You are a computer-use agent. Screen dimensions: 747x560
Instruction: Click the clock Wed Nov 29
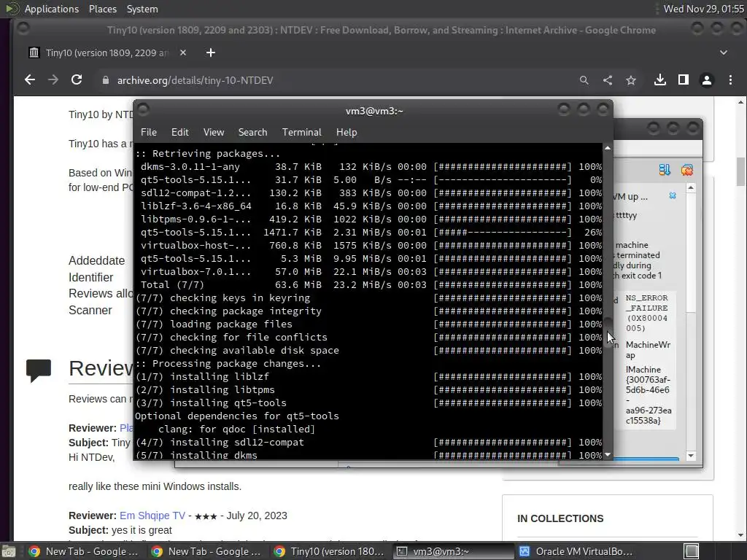click(x=704, y=9)
